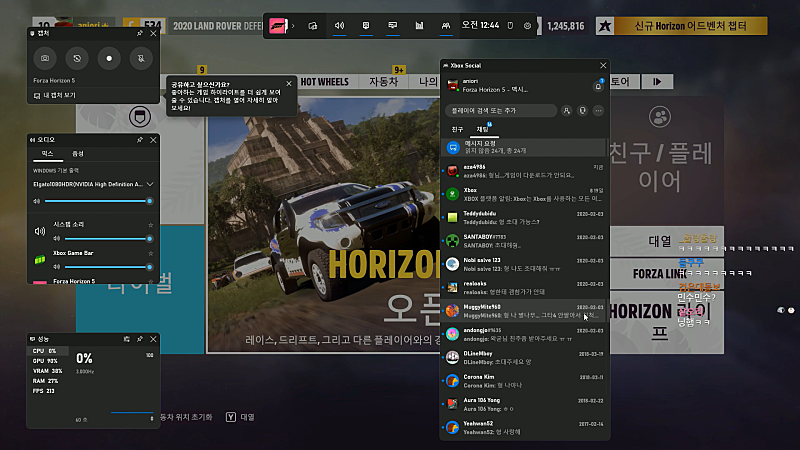Open 내 캡처 보기 gallery link

click(x=55, y=95)
